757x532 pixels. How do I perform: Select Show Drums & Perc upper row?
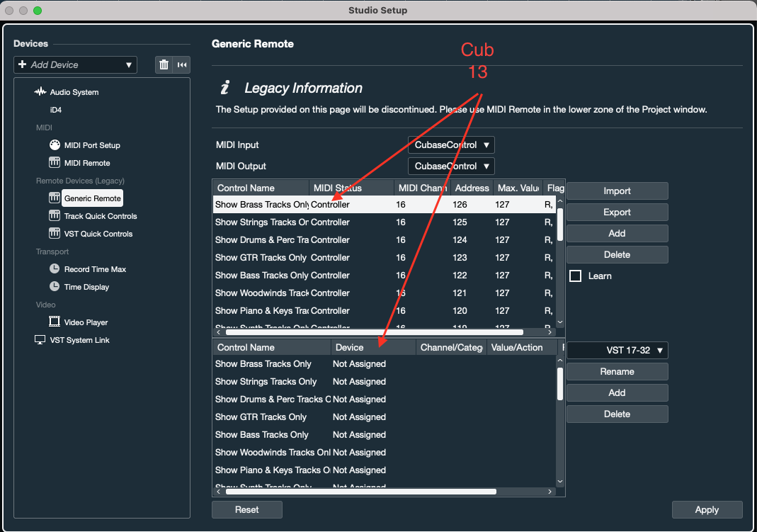[385, 240]
